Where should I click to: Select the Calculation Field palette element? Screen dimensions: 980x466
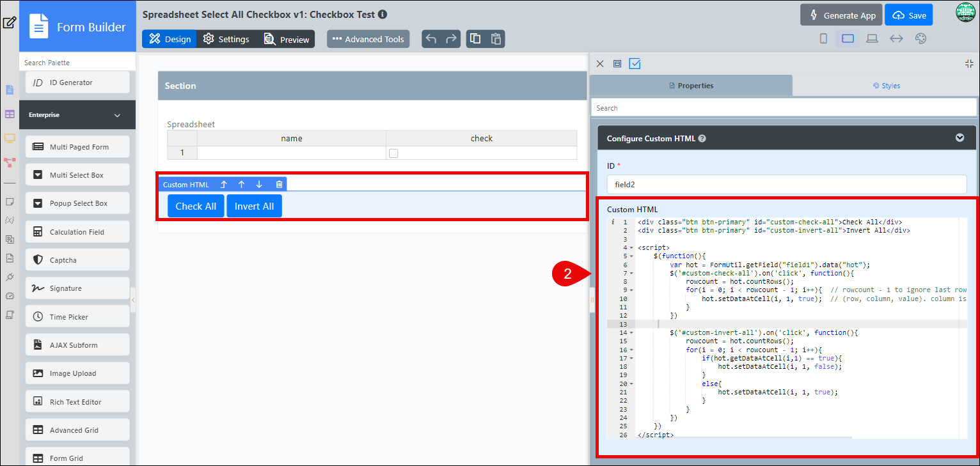coord(77,231)
